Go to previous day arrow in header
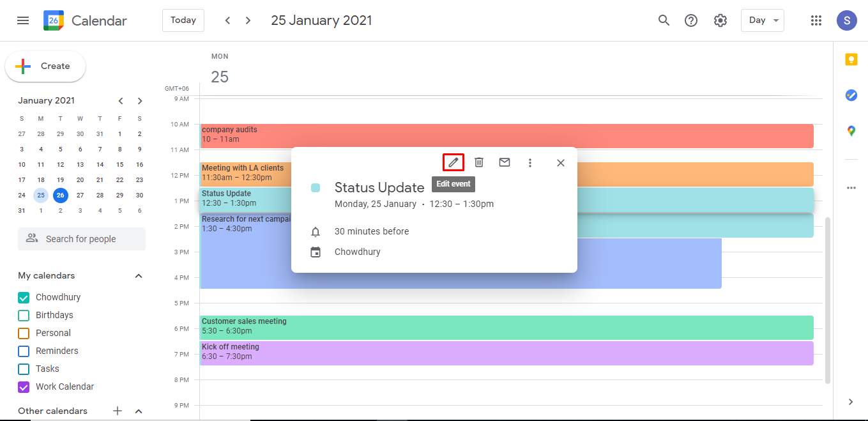Image resolution: width=868 pixels, height=421 pixels. tap(227, 20)
